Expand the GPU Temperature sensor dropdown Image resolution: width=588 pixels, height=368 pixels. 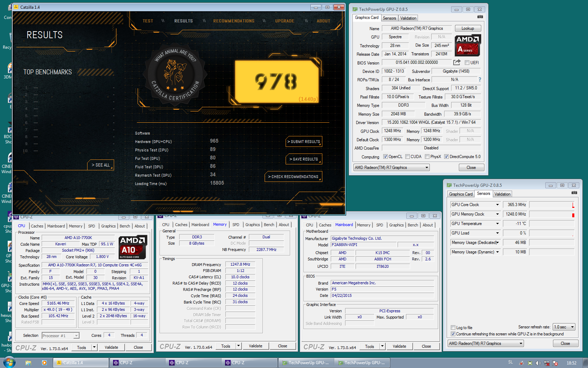[497, 224]
